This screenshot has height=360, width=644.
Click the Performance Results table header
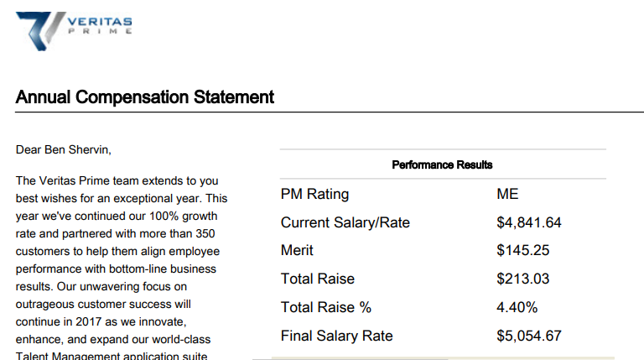442,164
